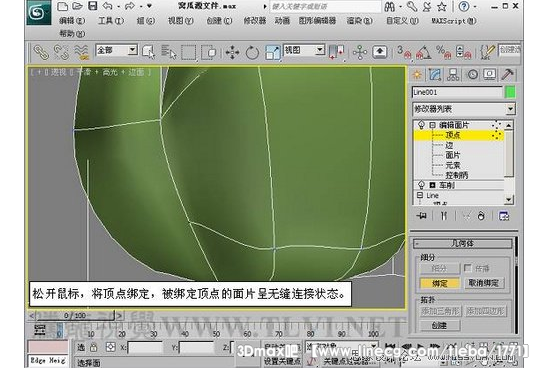Select the Select and Link tool
Screen dimensions: 558x368
pyautogui.click(x=41, y=52)
